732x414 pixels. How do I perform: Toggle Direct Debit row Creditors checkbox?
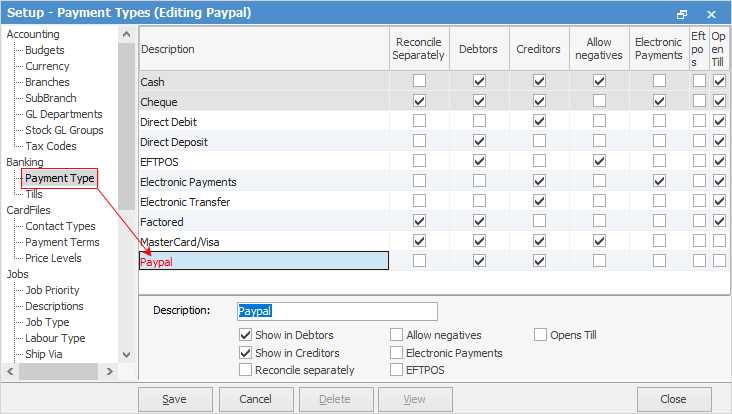pos(539,121)
